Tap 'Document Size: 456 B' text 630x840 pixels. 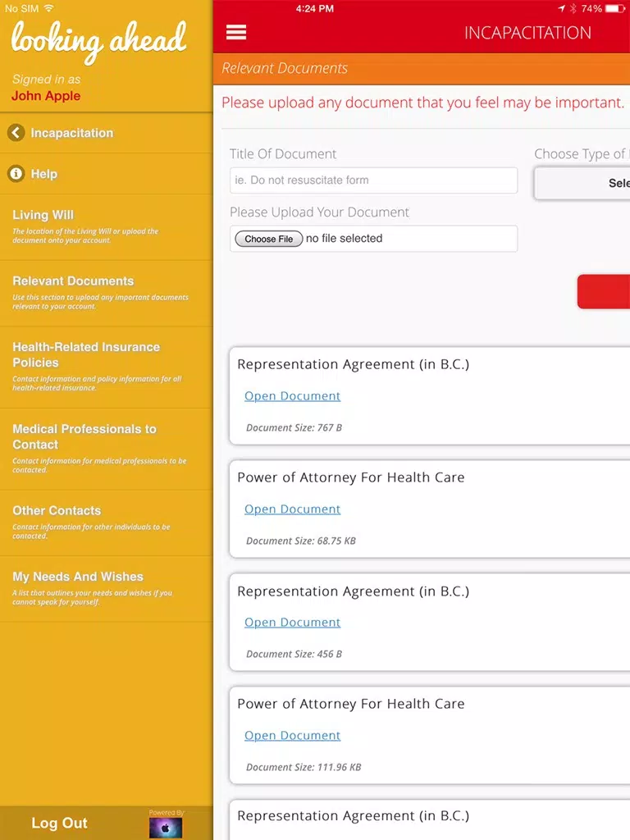[x=294, y=654]
